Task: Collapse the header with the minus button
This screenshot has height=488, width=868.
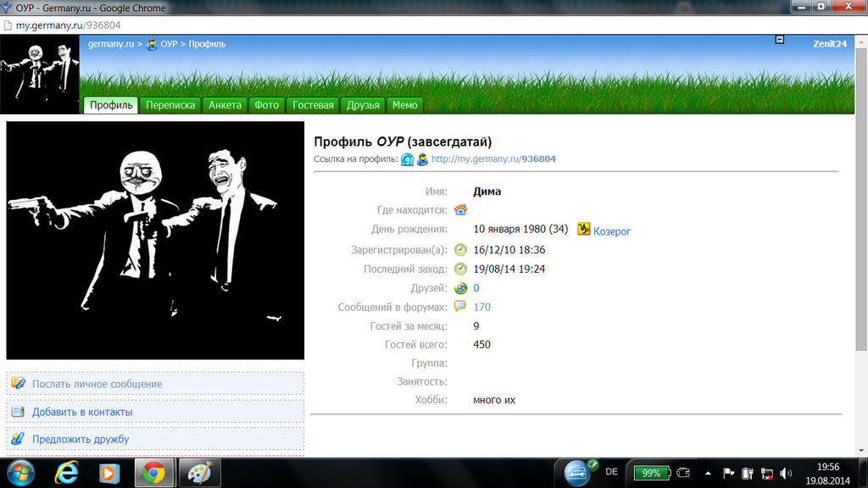Action: point(779,40)
